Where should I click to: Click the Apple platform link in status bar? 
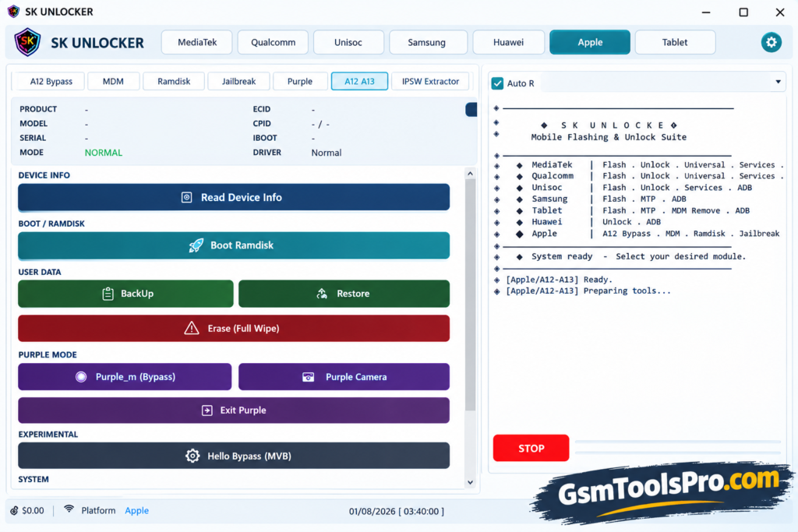coord(137,510)
